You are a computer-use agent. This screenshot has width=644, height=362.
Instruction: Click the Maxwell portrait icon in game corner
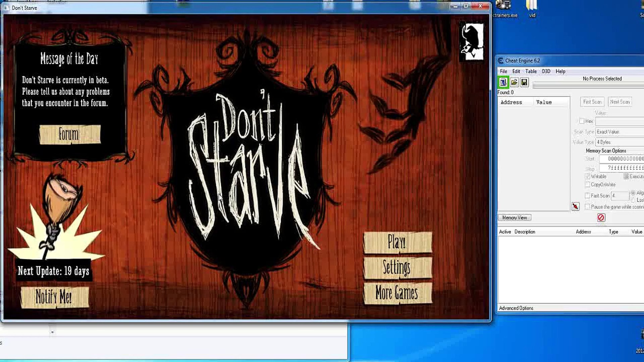(472, 42)
